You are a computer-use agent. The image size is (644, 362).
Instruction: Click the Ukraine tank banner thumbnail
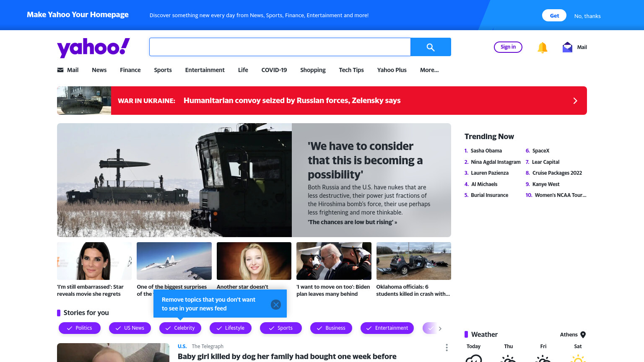tap(84, 101)
